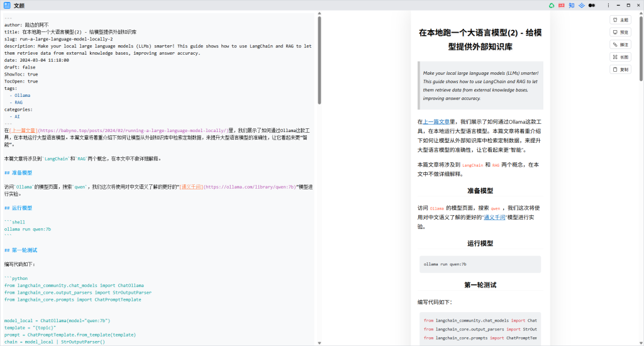Click the black Medium platform icon
Screen dimensions: 644x346
tap(592, 5)
